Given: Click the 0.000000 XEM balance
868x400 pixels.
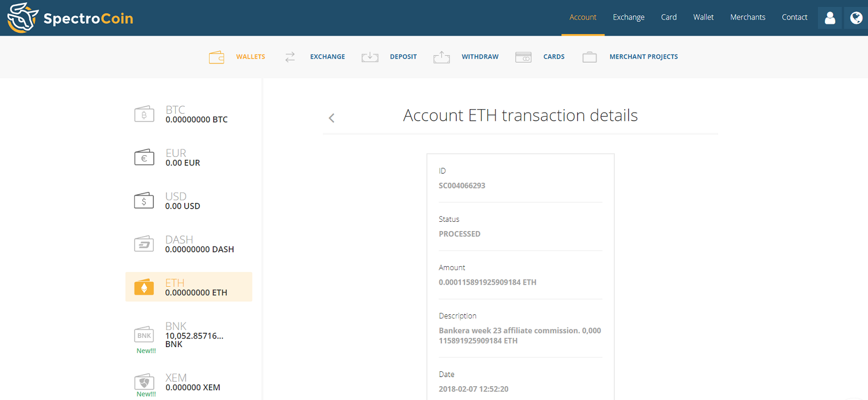Looking at the screenshot, I should pos(193,387).
